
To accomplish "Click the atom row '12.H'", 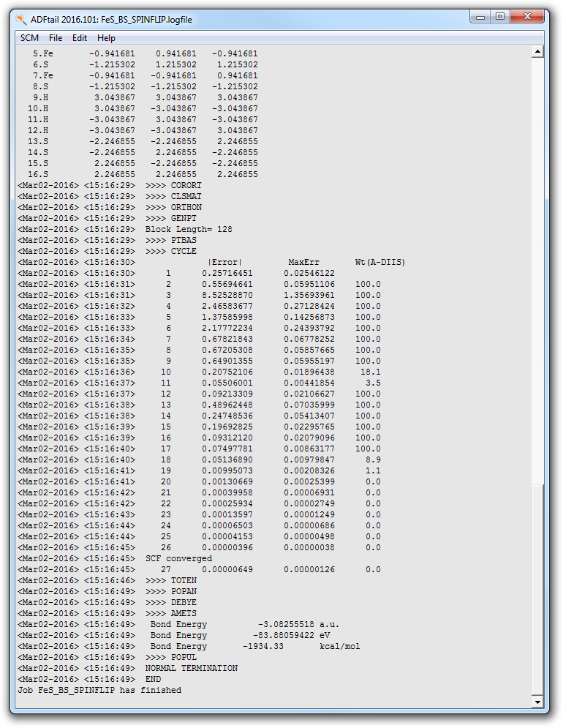I will (x=143, y=130).
